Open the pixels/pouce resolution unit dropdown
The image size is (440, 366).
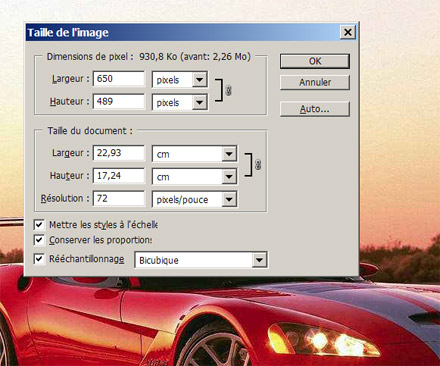tap(229, 199)
